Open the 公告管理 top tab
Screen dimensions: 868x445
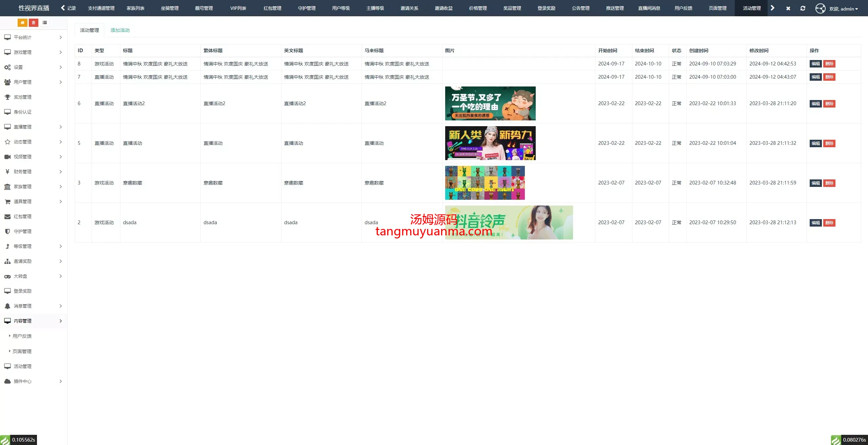click(580, 8)
